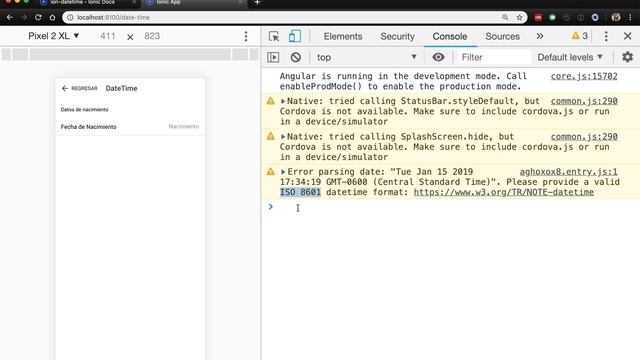Open DevTools customize menu three dots
Screen dimensions: 640x360
pos(606,36)
